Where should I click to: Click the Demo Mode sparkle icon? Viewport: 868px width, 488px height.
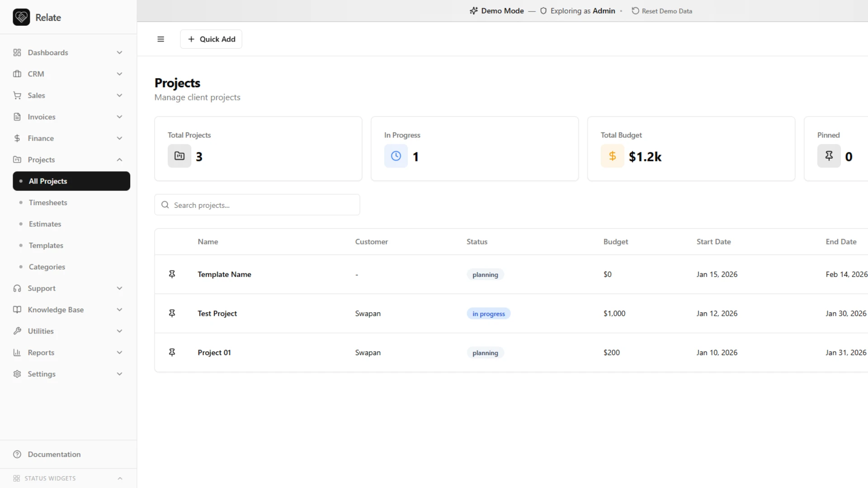[473, 11]
